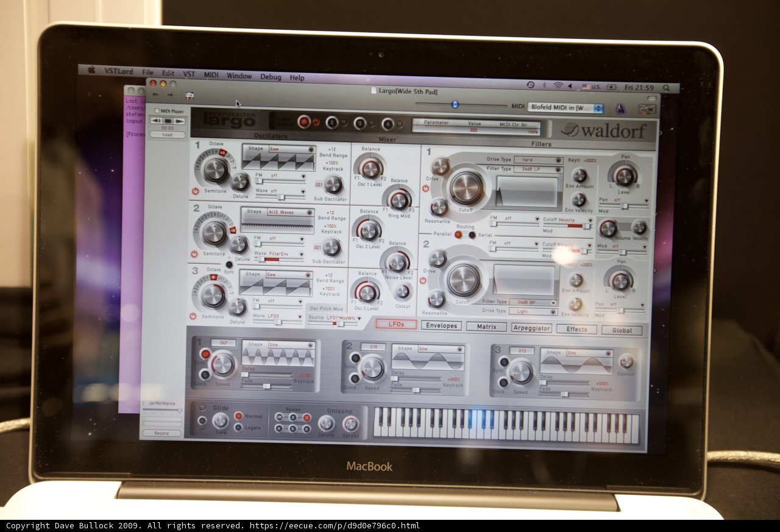The width and height of the screenshot is (780, 532).
Task: Click the Filter 2 Cutoff knob
Action: click(x=464, y=280)
